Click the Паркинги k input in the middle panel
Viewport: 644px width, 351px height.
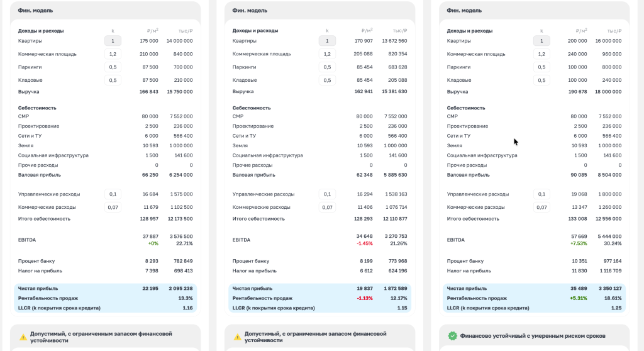[327, 67]
